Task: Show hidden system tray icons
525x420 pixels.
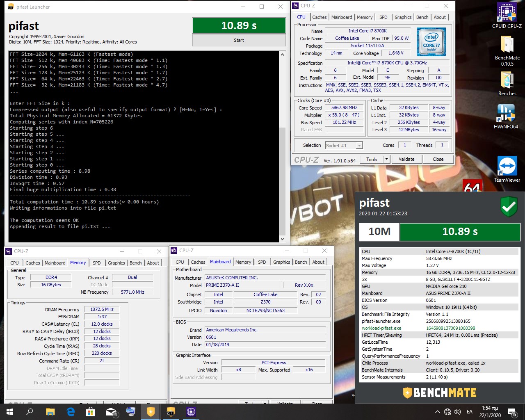Action: (x=437, y=412)
